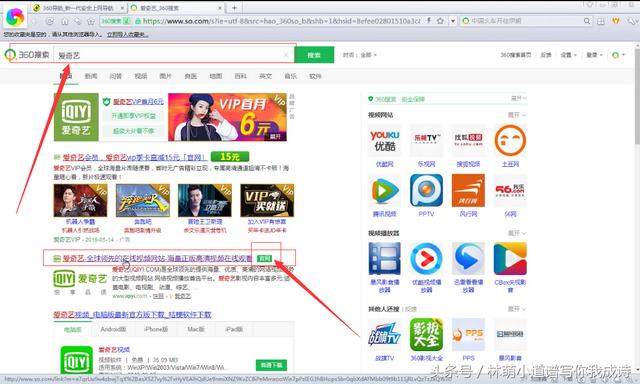
Task: Open the Youku 优酷 icon
Action: coord(384,141)
